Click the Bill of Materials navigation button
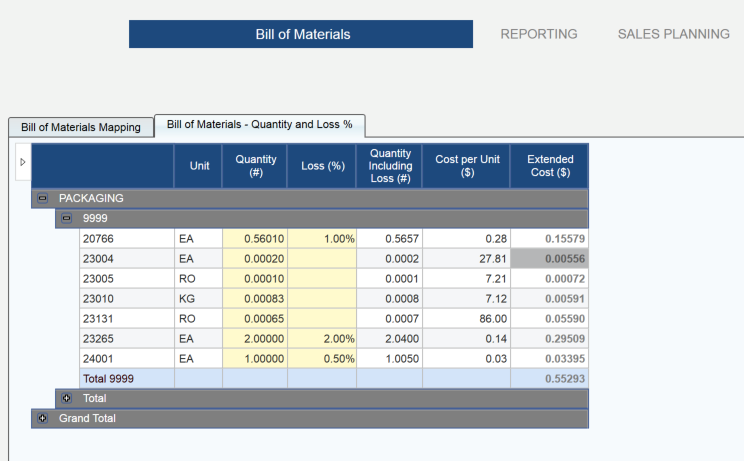Screen dimensions: 744x461 point(301,34)
